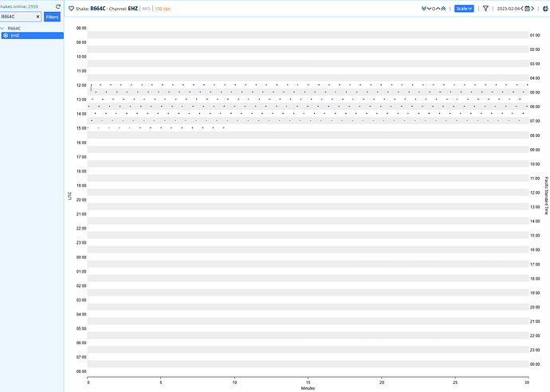Decrease amplitude greatly with double-down chevron
The image size is (550, 392).
point(424,9)
